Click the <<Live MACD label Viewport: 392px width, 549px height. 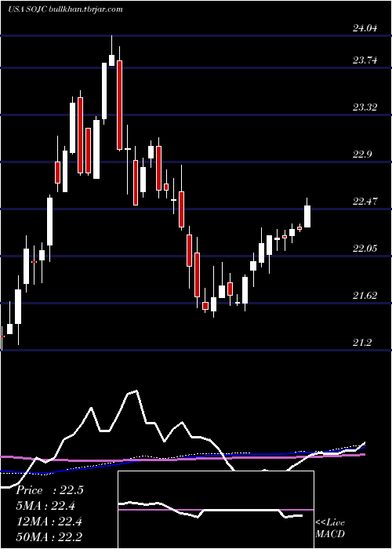[x=330, y=529]
